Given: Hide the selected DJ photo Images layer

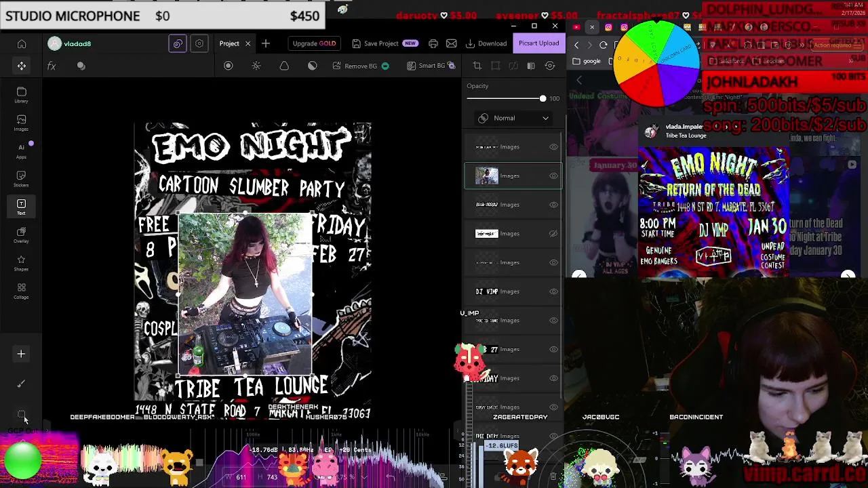Looking at the screenshot, I should pos(553,176).
